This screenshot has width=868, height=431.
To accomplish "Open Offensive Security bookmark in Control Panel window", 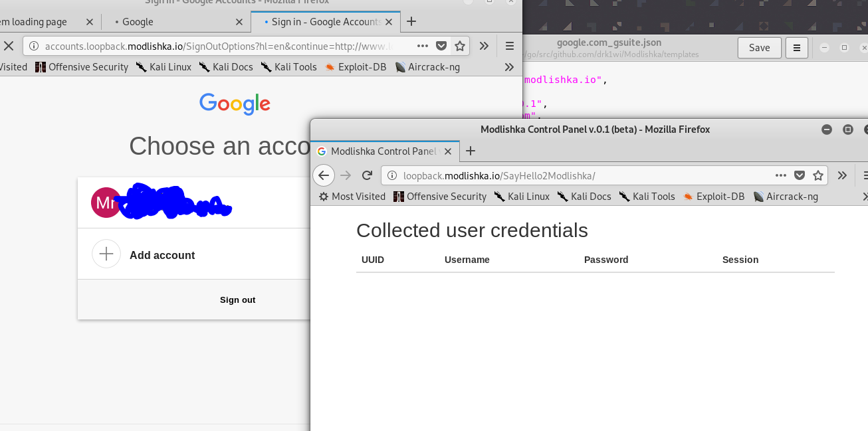I will pyautogui.click(x=440, y=197).
